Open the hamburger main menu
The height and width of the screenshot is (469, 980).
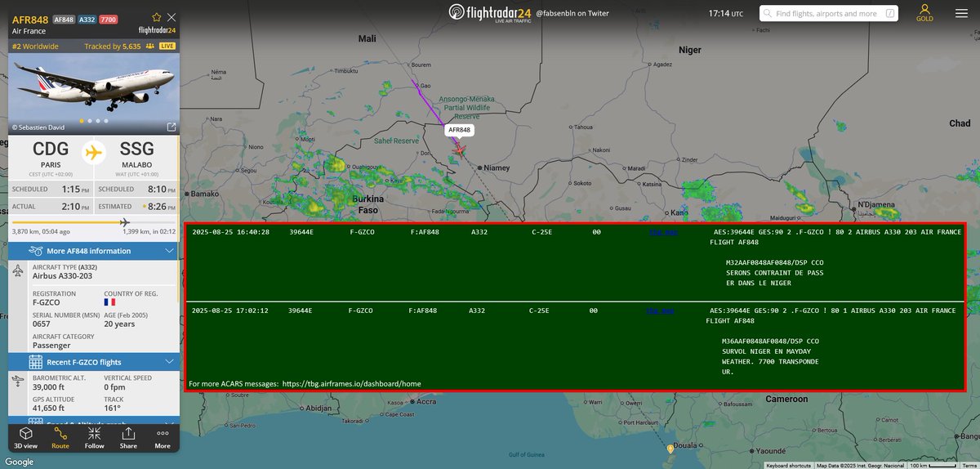tap(962, 13)
